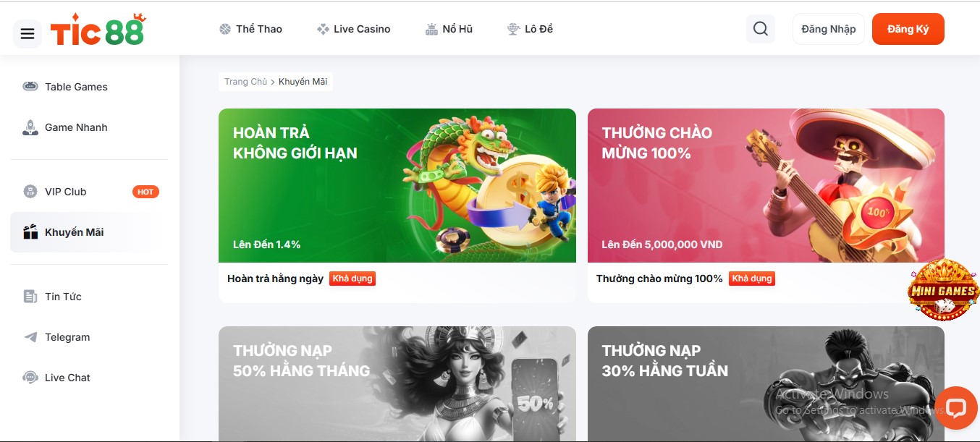Click the orange Đăng Ký button
This screenshot has width=980, height=442.
(x=908, y=29)
